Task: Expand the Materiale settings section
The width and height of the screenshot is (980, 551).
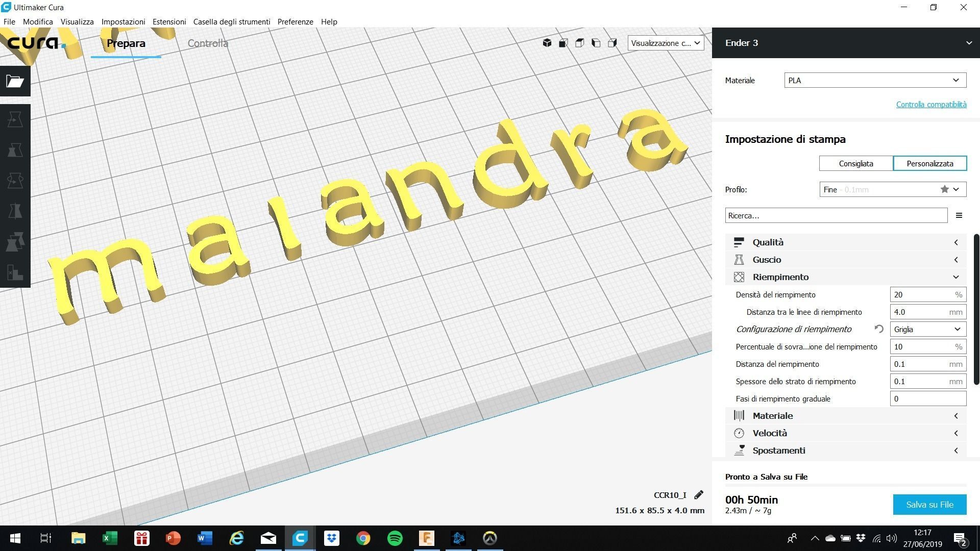Action: [x=846, y=416]
